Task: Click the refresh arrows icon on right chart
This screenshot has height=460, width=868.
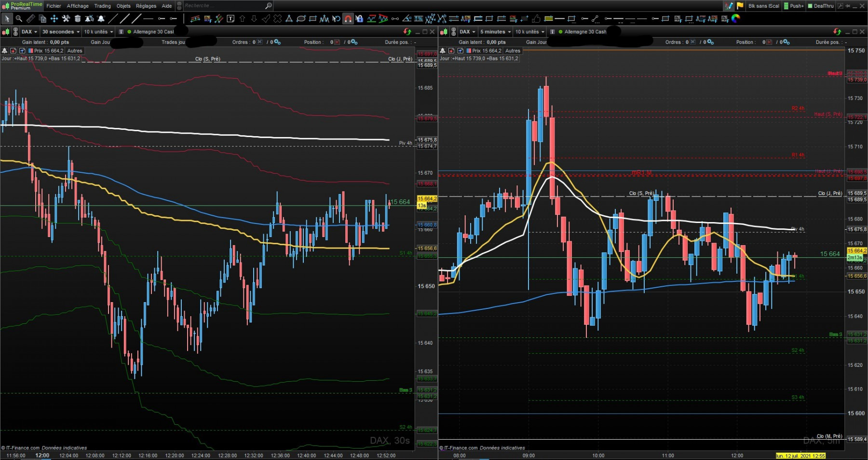Action: click(837, 32)
